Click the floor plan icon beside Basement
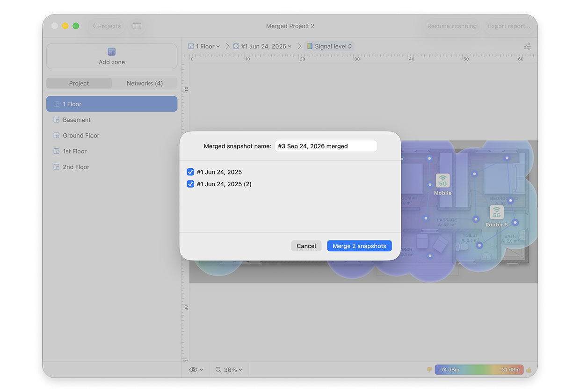 (x=56, y=120)
